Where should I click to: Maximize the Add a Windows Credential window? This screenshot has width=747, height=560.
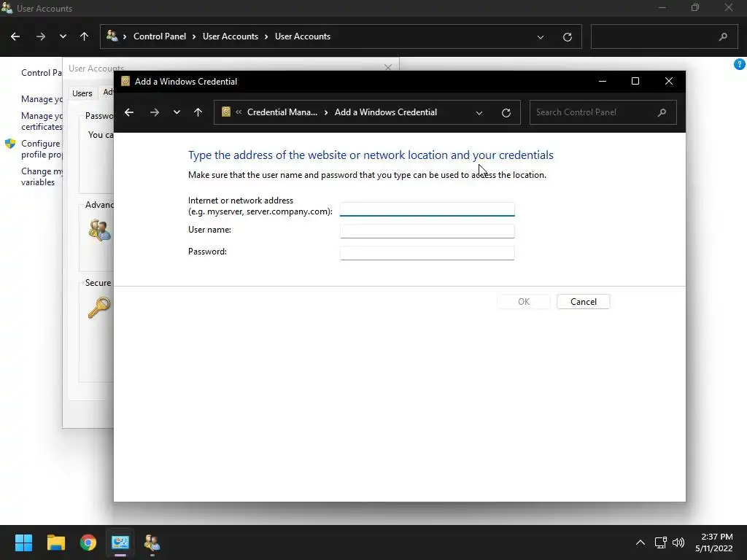pos(635,81)
